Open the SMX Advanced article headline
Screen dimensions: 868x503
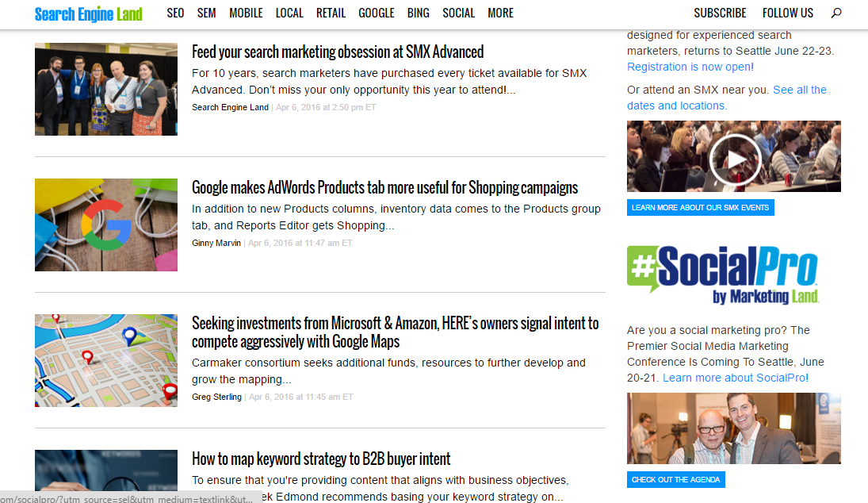click(x=338, y=52)
